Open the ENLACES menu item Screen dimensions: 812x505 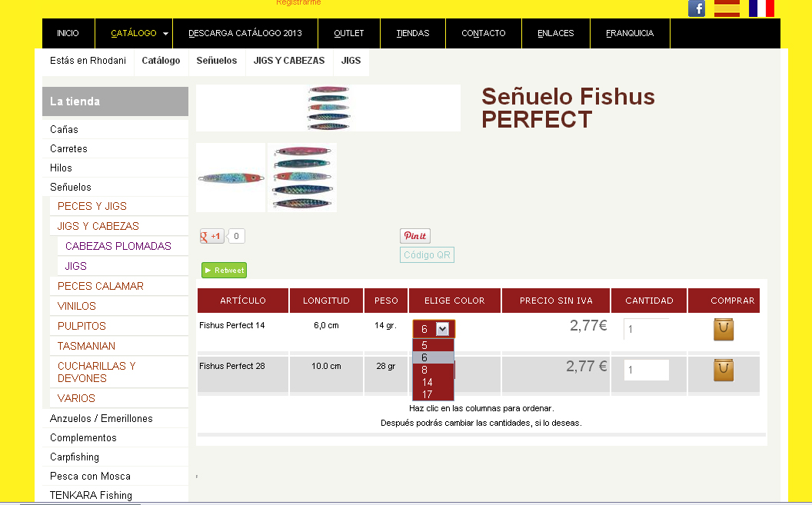tap(556, 33)
